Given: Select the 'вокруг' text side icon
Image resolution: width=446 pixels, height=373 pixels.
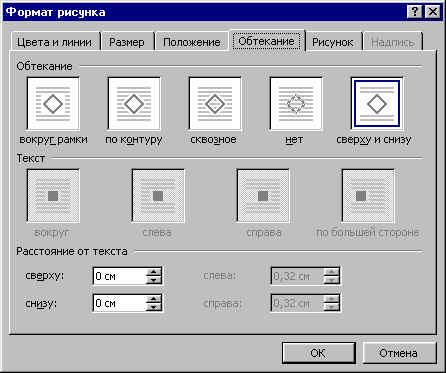Looking at the screenshot, I should (53, 196).
